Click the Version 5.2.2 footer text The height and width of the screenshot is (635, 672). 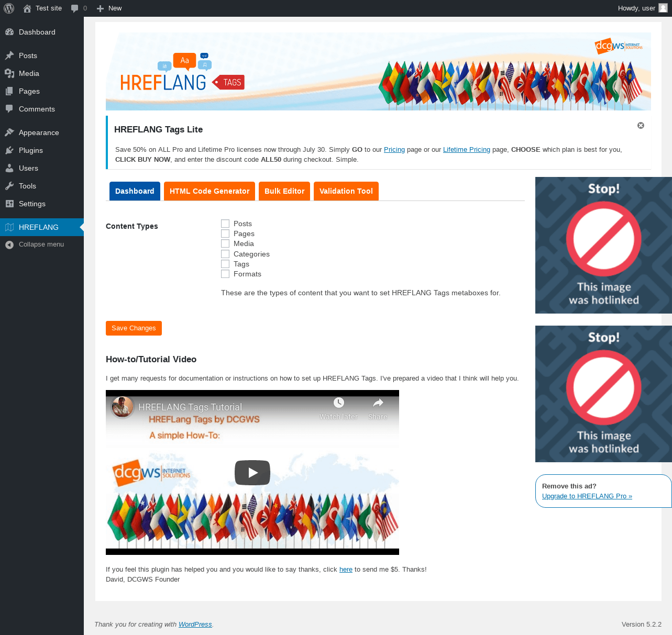[x=642, y=625]
